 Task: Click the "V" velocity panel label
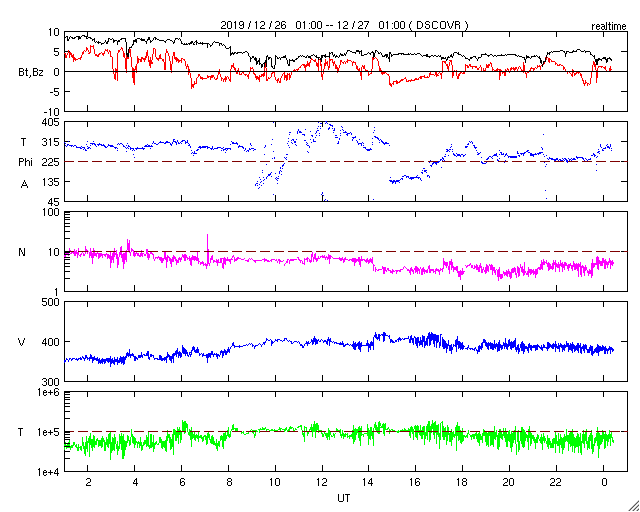[22, 342]
